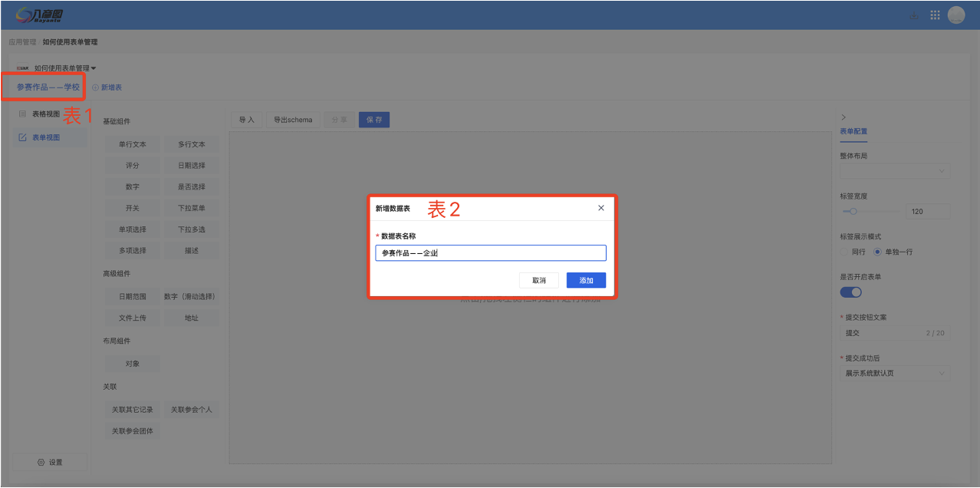
Task: Click the 添加 button in dialog
Action: pyautogui.click(x=586, y=281)
